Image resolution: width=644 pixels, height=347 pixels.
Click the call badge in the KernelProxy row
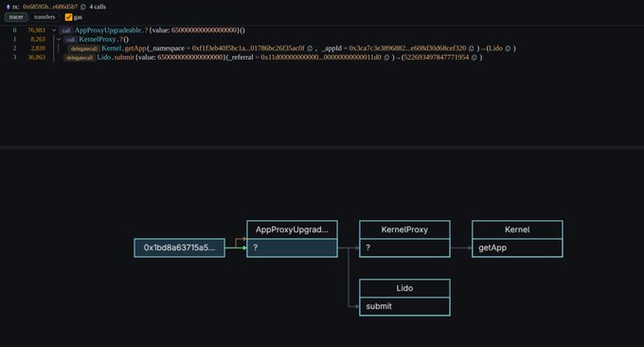[71, 40]
